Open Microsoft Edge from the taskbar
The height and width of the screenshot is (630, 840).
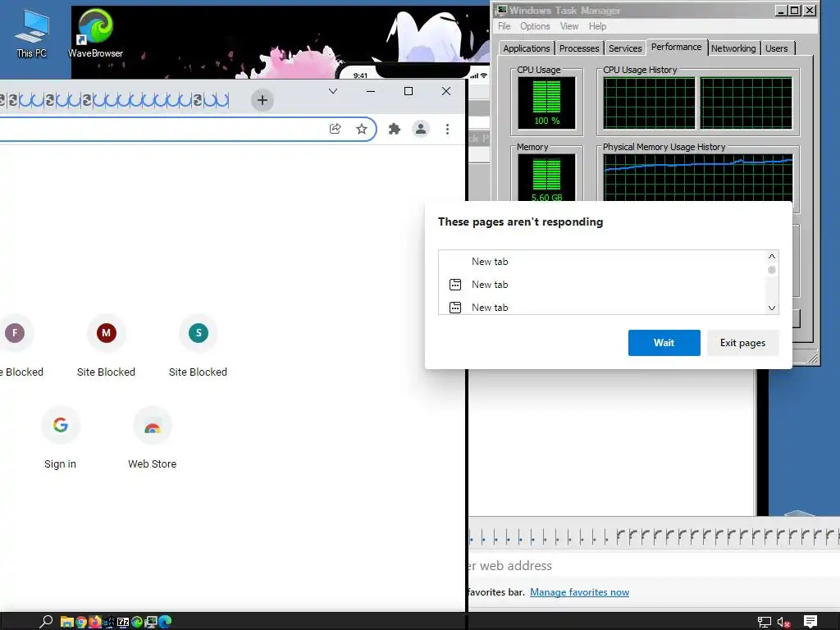click(x=164, y=622)
